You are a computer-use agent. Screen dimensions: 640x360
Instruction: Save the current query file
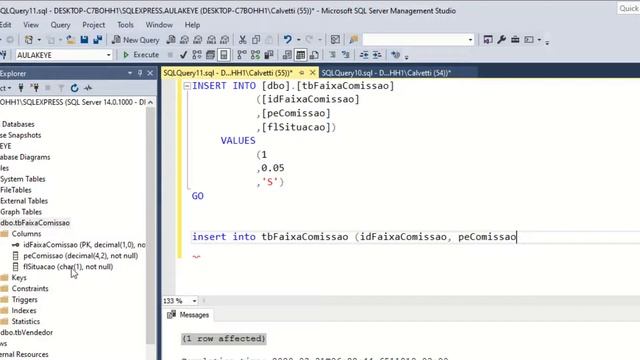click(84, 40)
